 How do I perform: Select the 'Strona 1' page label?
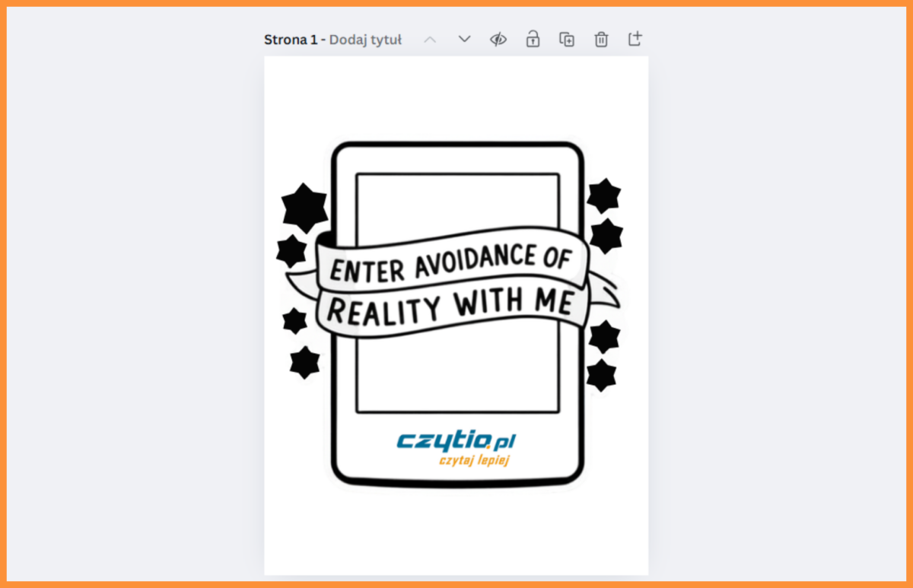tap(290, 40)
